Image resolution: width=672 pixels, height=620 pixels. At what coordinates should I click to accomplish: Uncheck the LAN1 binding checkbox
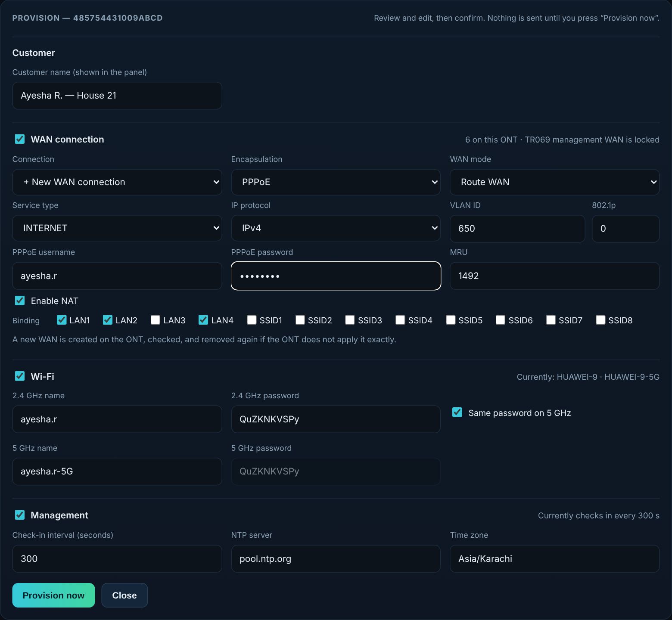click(62, 320)
